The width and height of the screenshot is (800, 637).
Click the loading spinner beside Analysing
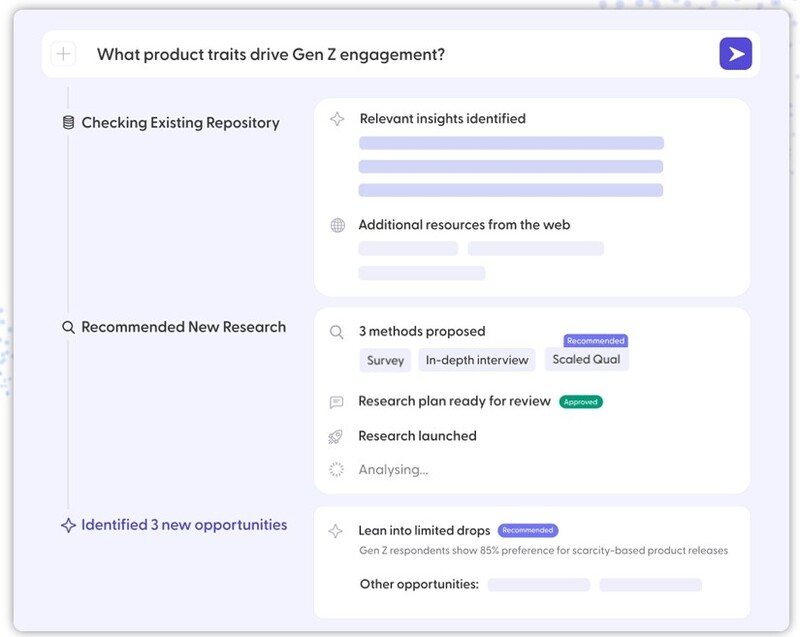click(x=337, y=469)
